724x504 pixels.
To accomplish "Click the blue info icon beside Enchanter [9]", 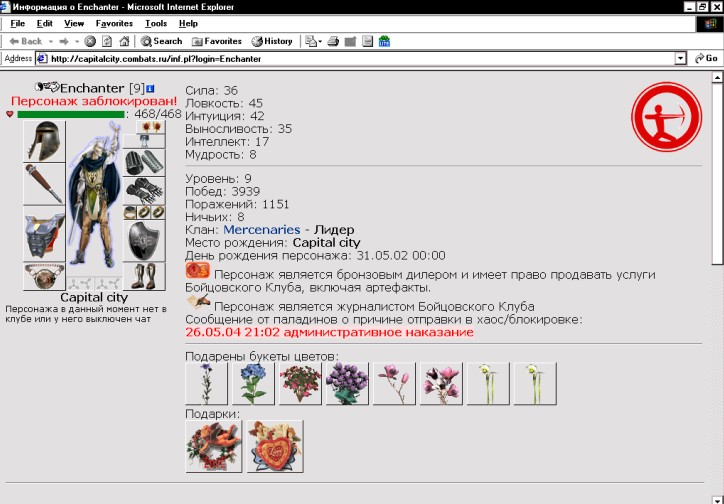I will coord(151,88).
